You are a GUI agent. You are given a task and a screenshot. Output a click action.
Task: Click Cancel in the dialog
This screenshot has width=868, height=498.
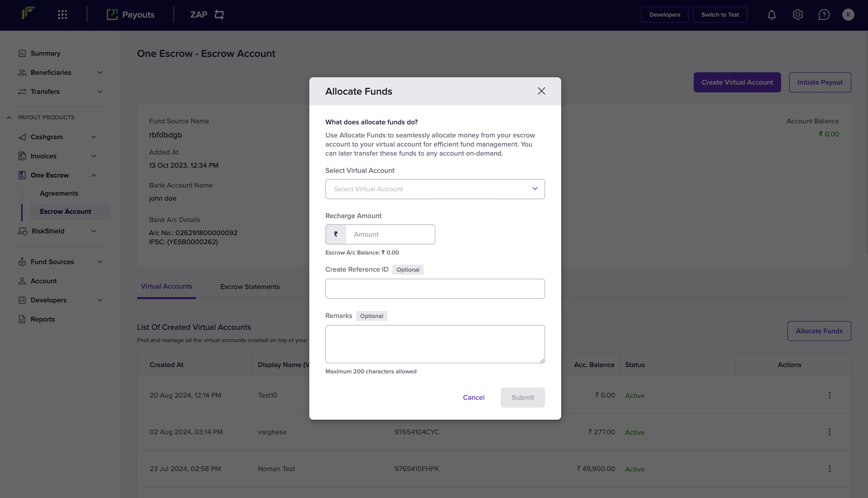474,398
